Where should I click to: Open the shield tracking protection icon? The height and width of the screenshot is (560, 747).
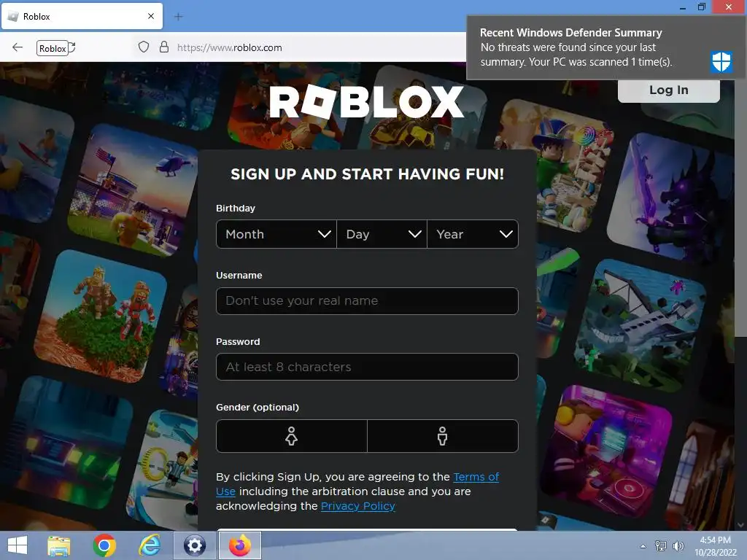point(144,47)
